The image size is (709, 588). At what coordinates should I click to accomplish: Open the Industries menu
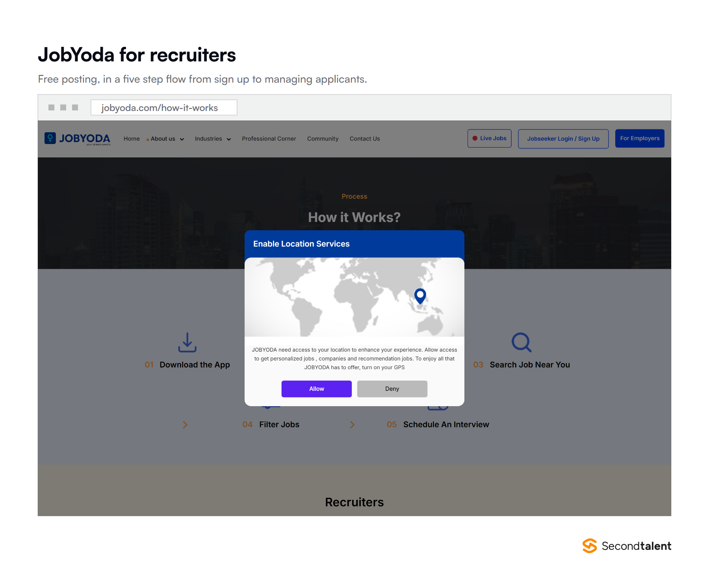208,139
